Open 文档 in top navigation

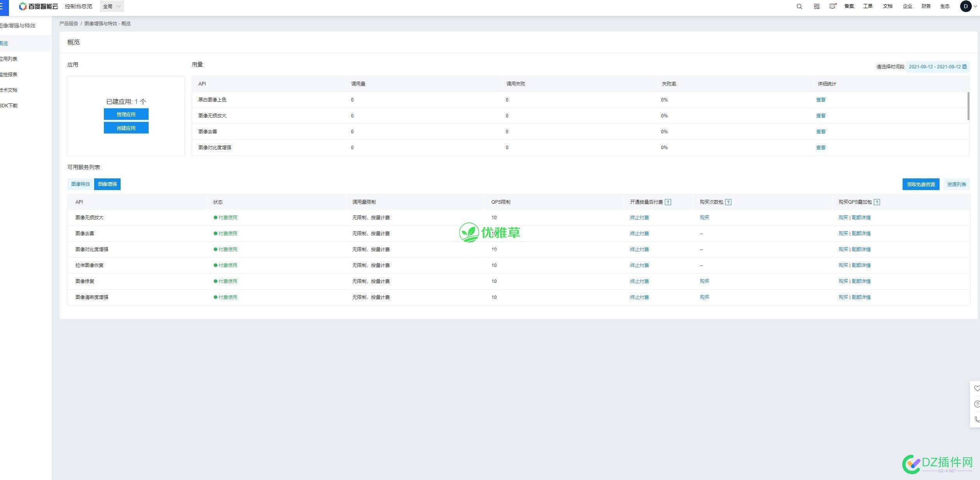point(888,6)
